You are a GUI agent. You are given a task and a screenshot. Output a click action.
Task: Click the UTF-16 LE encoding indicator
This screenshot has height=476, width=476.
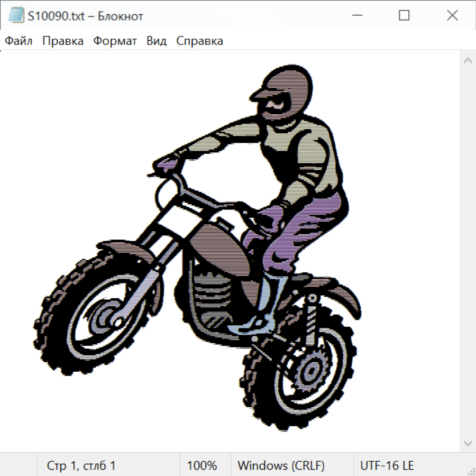coord(387,465)
